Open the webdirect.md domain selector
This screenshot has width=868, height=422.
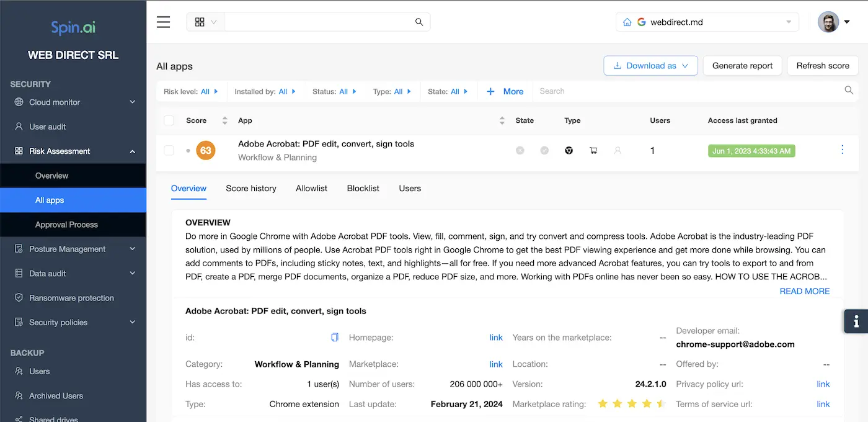tap(707, 22)
